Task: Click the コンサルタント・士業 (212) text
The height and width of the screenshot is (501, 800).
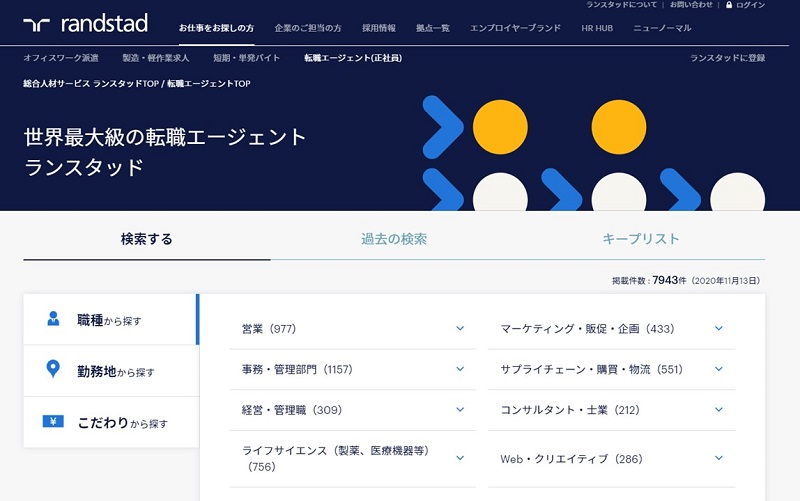Action: pos(570,410)
